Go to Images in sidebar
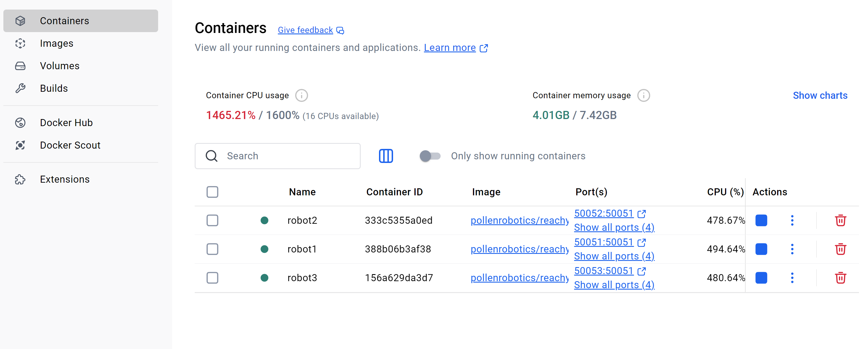868x349 pixels. coord(56,43)
